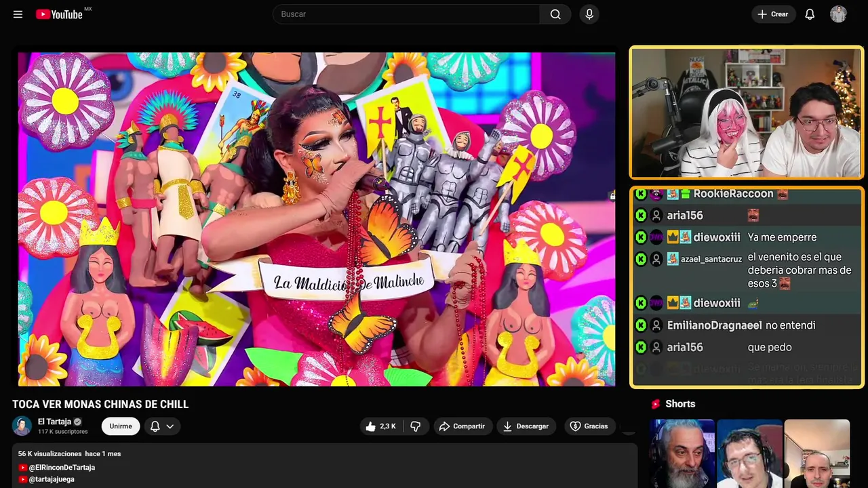The width and height of the screenshot is (868, 488).
Task: Focus the Buscar search field
Action: 406,14
